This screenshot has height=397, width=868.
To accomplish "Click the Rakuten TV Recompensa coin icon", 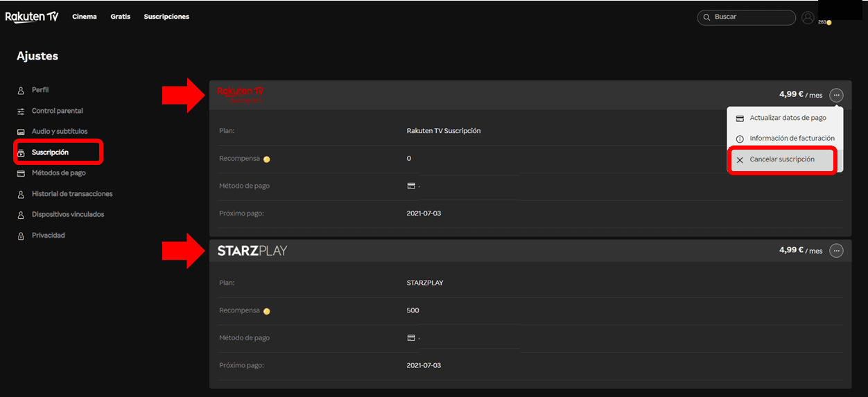I will pos(266,159).
